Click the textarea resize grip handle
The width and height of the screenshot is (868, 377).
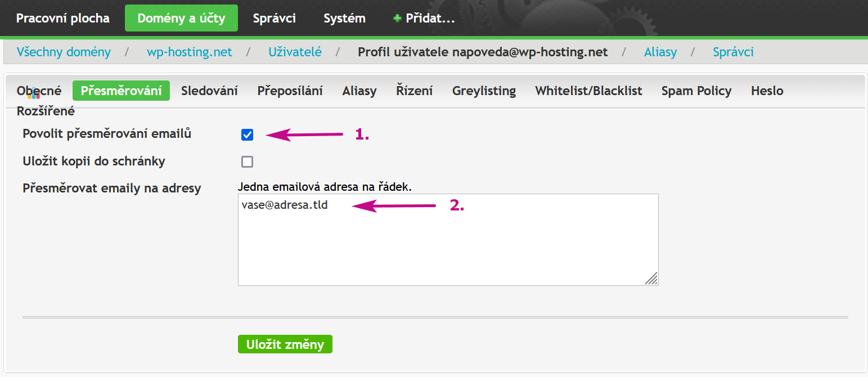point(651,278)
